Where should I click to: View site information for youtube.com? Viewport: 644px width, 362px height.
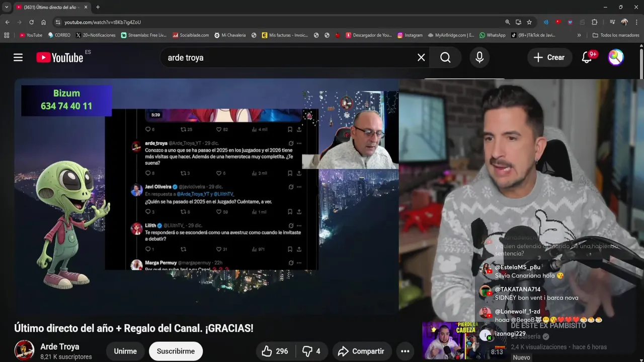(x=58, y=22)
